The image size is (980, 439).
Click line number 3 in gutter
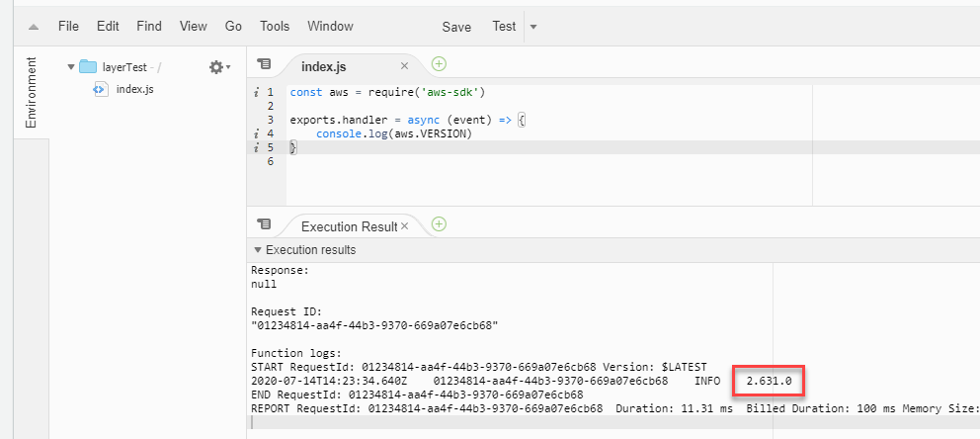[270, 120]
